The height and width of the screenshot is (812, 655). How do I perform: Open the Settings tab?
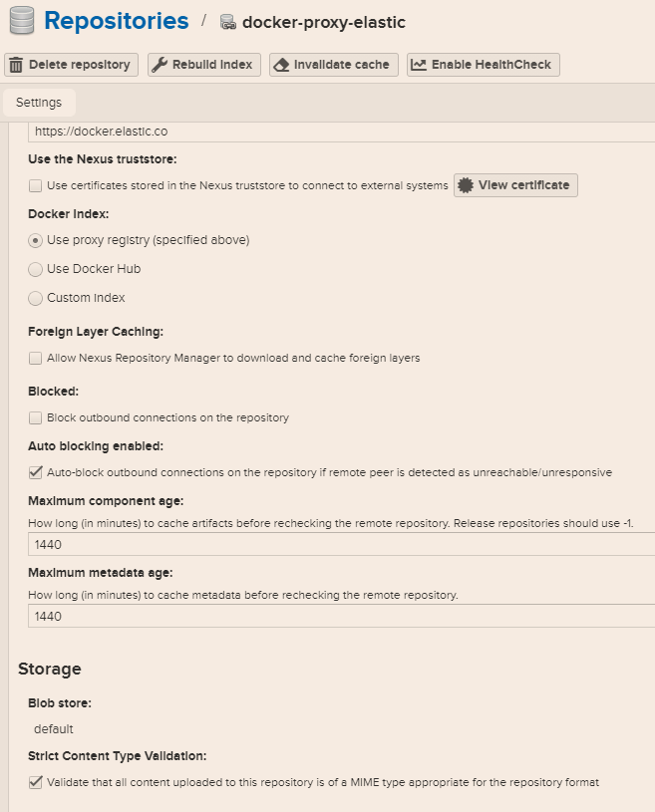point(39,103)
